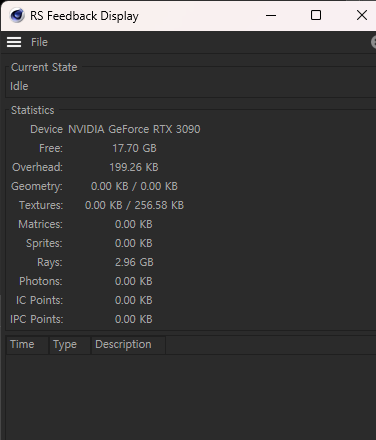Open the File menu
This screenshot has width=376, height=440.
pyautogui.click(x=39, y=42)
